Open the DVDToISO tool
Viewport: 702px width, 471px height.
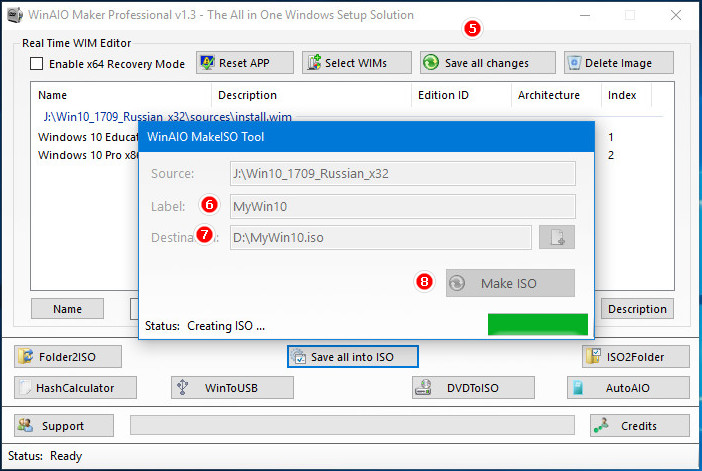pos(473,388)
